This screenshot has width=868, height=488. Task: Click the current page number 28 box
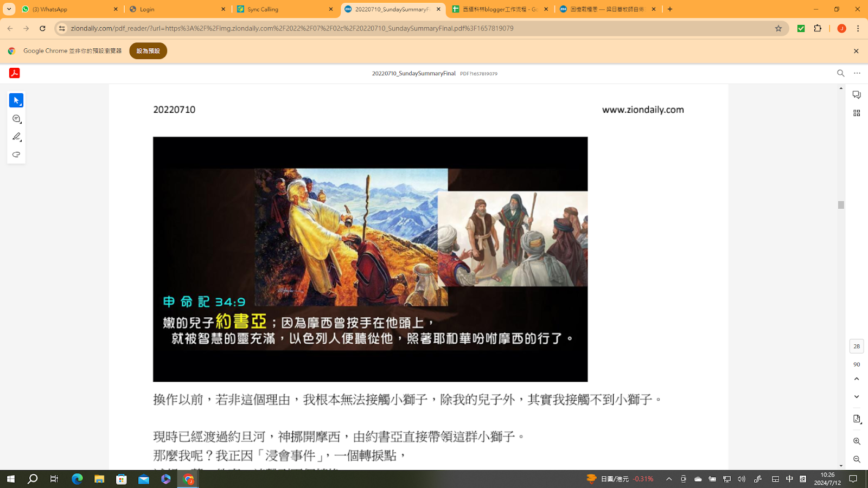click(x=857, y=346)
